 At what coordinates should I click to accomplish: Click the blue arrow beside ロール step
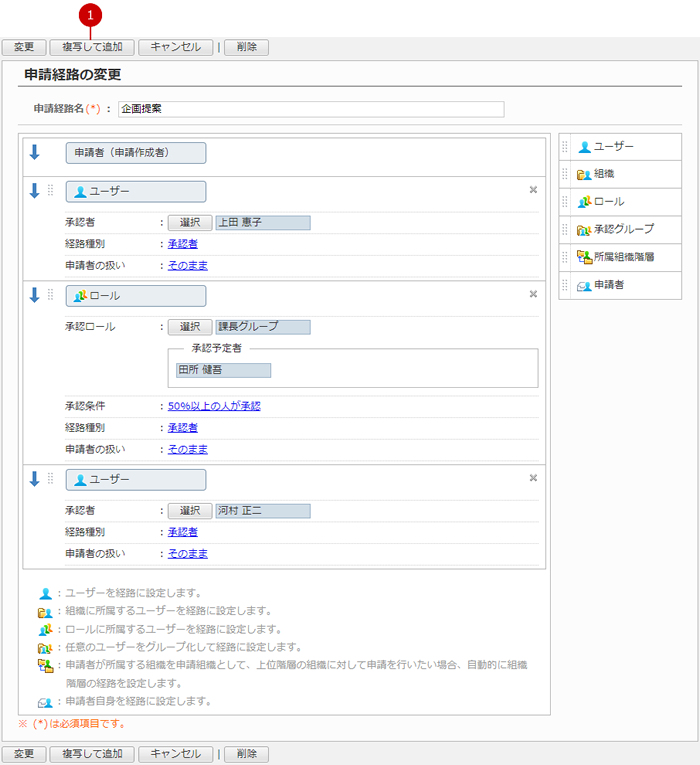click(34, 295)
